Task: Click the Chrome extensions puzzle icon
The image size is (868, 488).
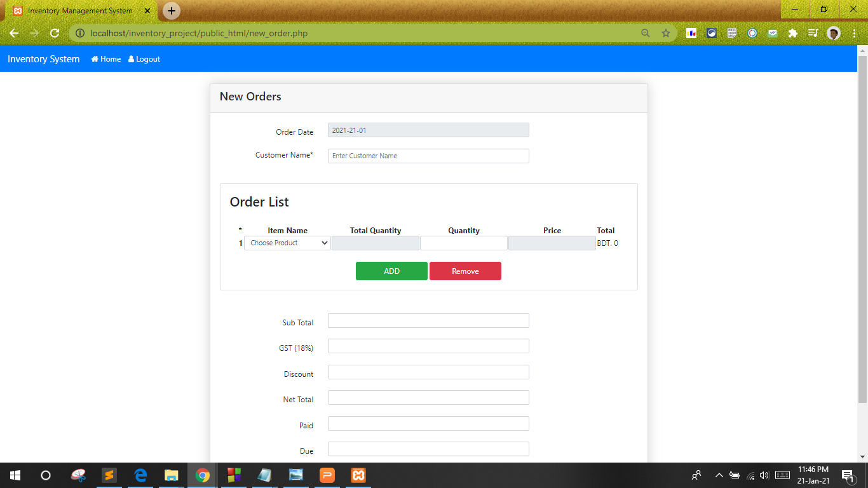Action: 792,33
